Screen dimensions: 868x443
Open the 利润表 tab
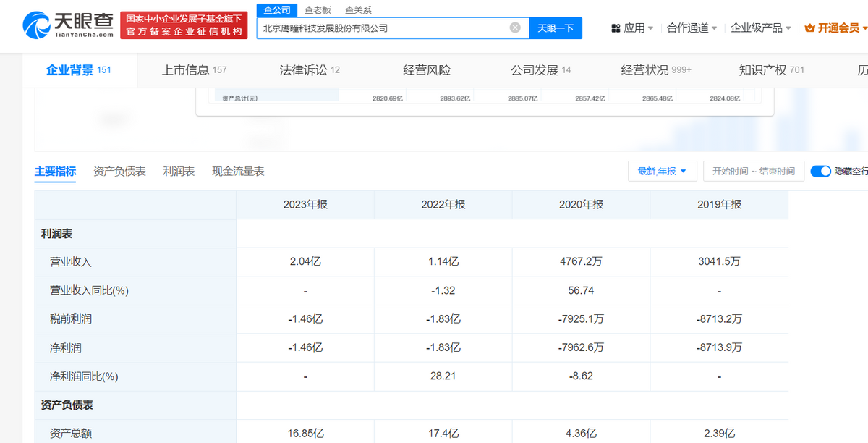(179, 172)
